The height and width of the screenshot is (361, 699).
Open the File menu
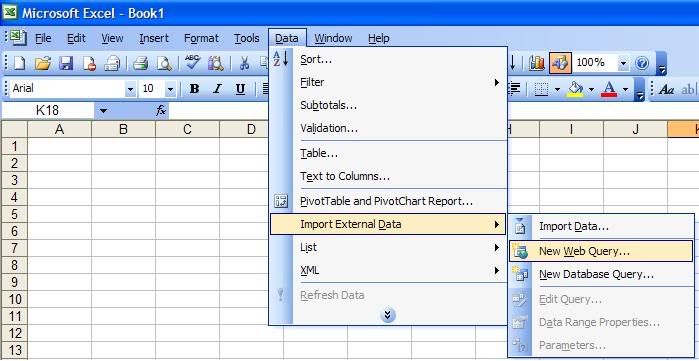click(43, 38)
